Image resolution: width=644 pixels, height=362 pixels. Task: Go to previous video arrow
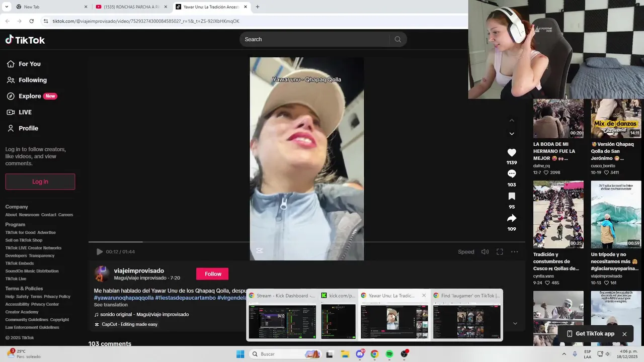512,120
